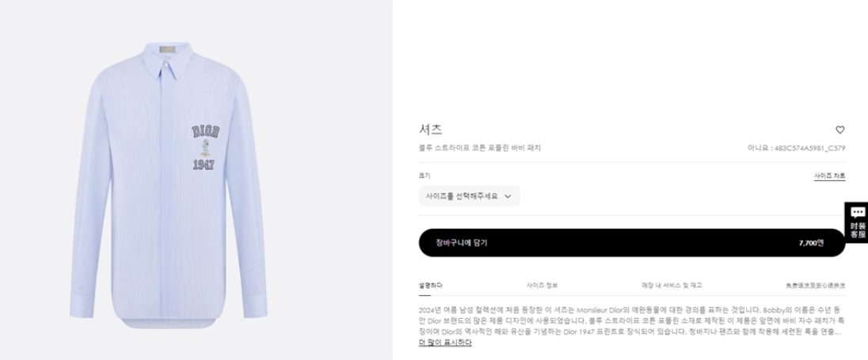Viewport: 868px width, 360px height.
Task: Open the 매장 내 서비스 및 재고 tab
Action: tap(672, 285)
